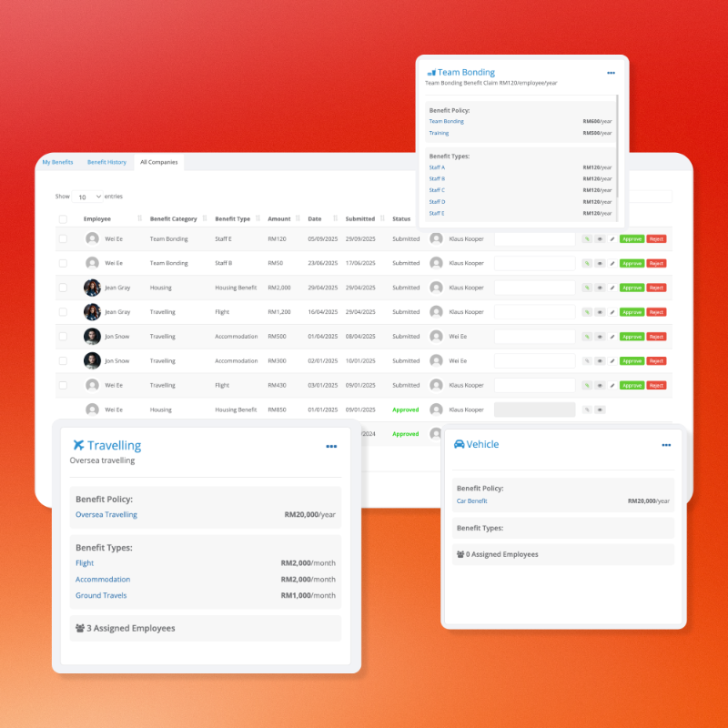Approve Wei Ee's RM120 Staff E claim
The image size is (728, 728).
coord(632,238)
